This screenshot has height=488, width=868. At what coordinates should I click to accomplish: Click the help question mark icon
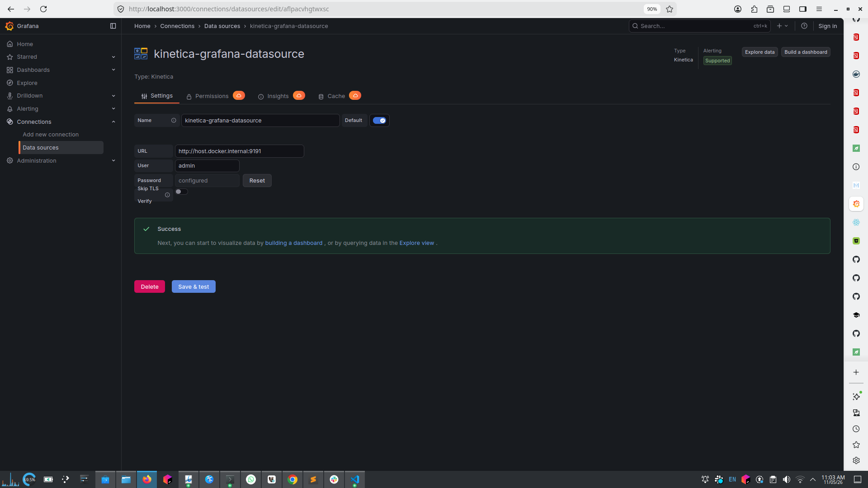(804, 26)
